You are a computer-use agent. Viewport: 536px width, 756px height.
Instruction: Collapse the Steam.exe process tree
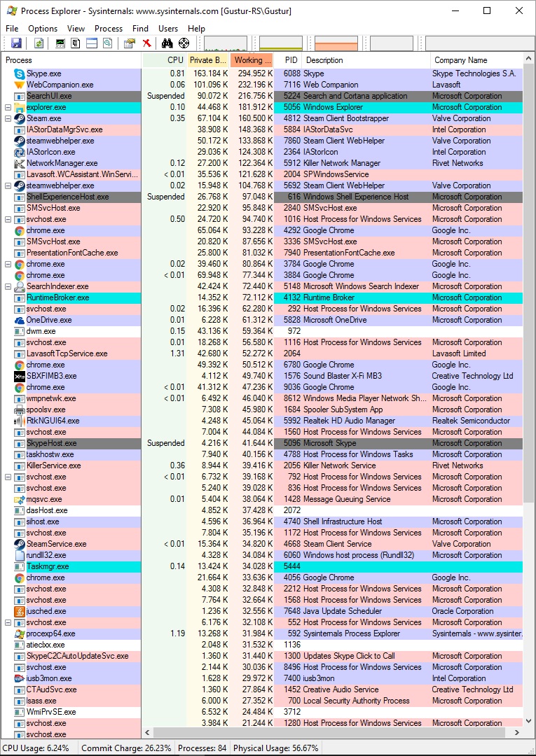(x=8, y=119)
